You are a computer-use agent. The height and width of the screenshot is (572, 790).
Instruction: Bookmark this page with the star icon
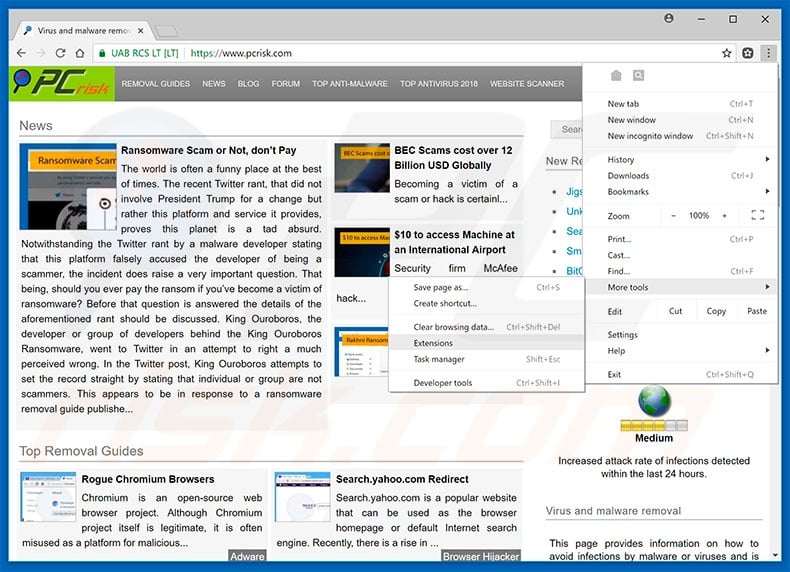[x=727, y=53]
